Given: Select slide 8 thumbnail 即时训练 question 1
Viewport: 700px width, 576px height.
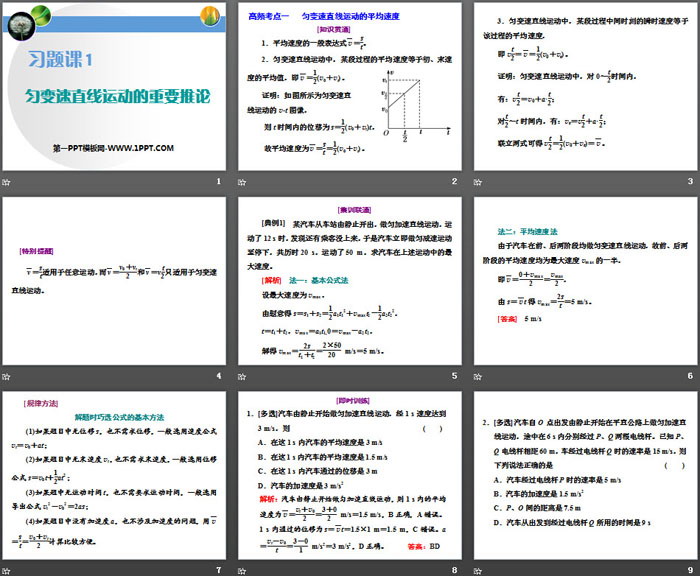Looking at the screenshot, I should coord(350,476).
